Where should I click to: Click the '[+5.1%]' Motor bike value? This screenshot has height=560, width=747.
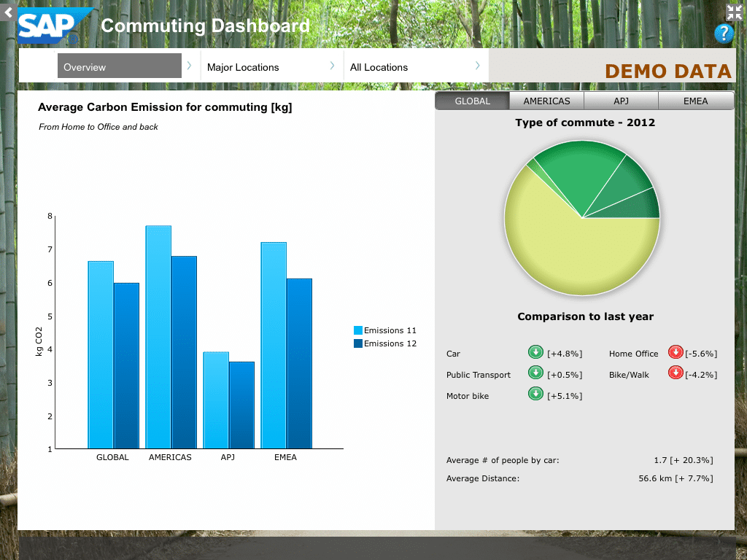[565, 396]
